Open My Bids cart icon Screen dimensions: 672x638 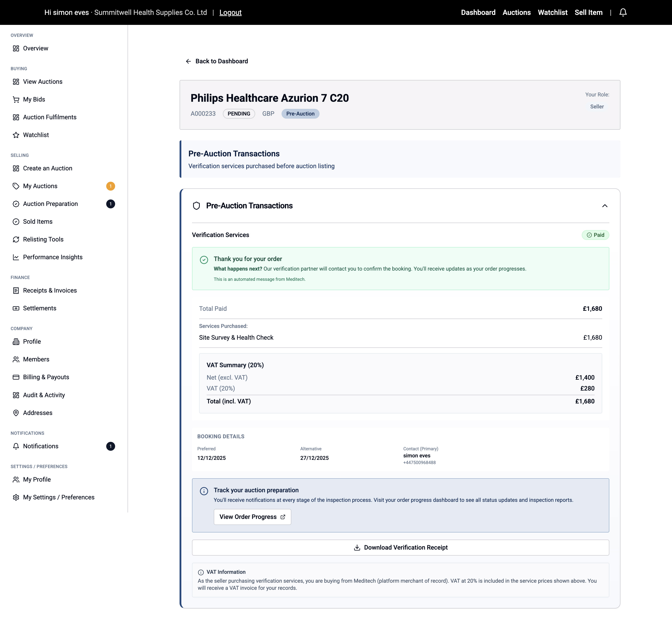click(x=16, y=99)
